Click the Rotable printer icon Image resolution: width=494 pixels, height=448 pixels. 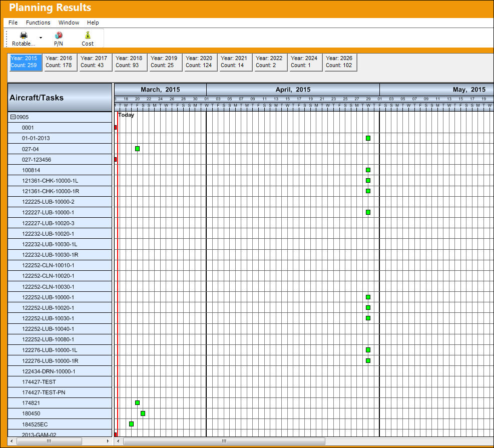click(24, 35)
